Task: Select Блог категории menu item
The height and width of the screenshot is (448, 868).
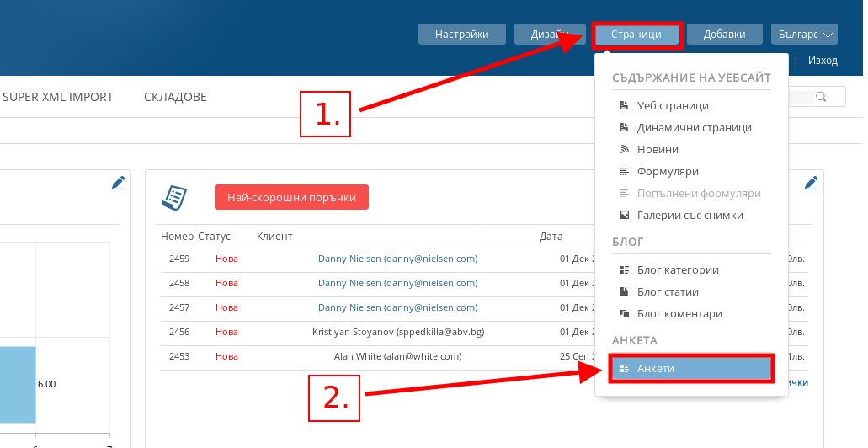Action: (x=677, y=270)
